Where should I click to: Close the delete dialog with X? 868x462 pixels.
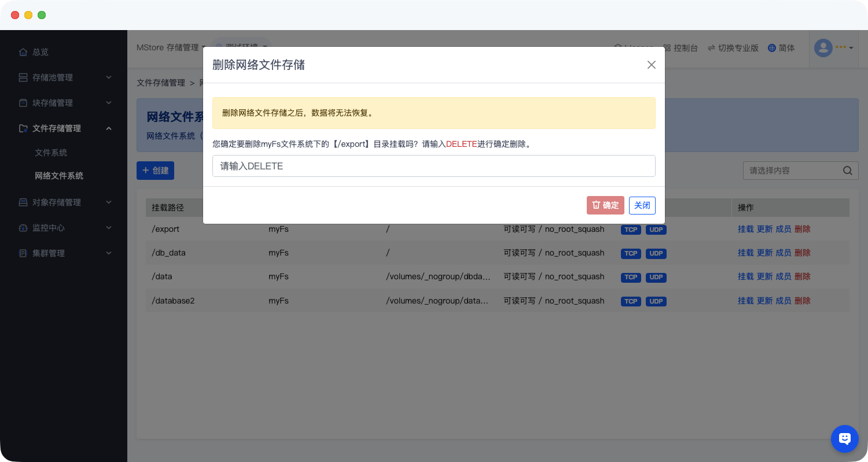[651, 65]
